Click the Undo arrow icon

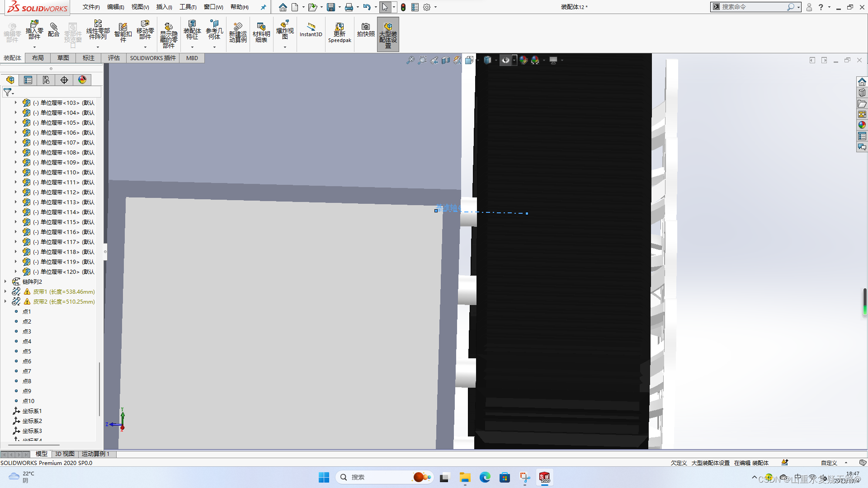(x=367, y=7)
